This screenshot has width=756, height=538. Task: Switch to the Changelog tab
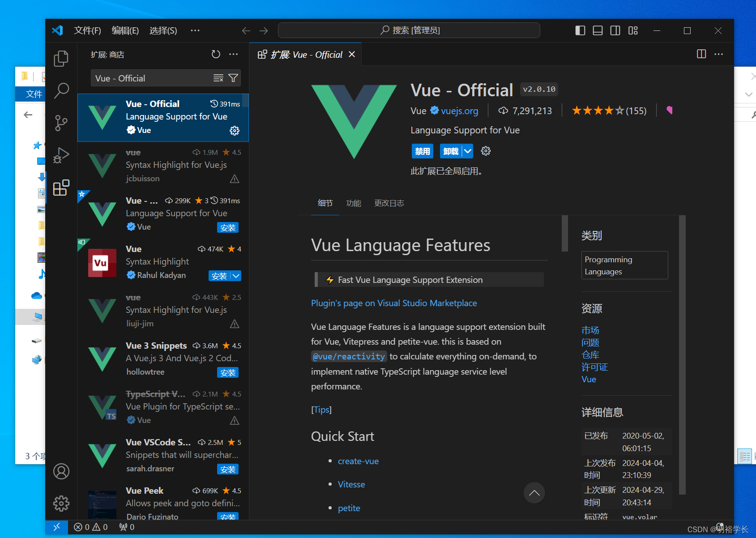389,203
